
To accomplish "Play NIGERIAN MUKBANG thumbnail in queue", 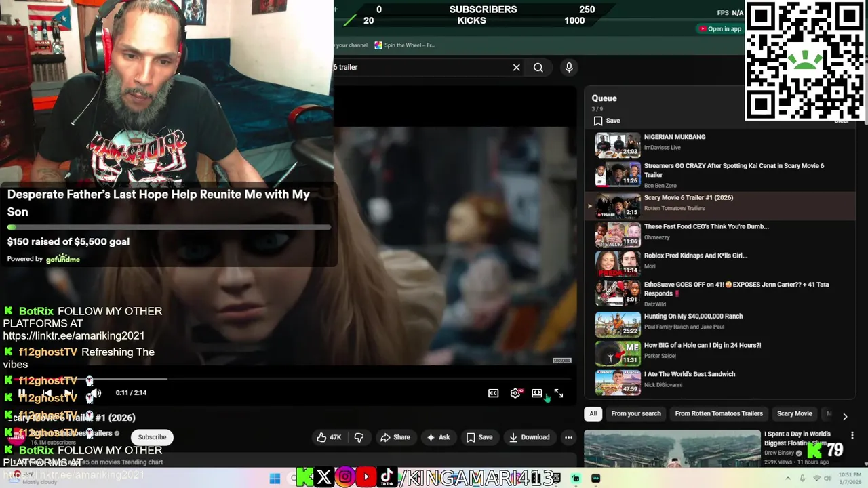I will (618, 145).
